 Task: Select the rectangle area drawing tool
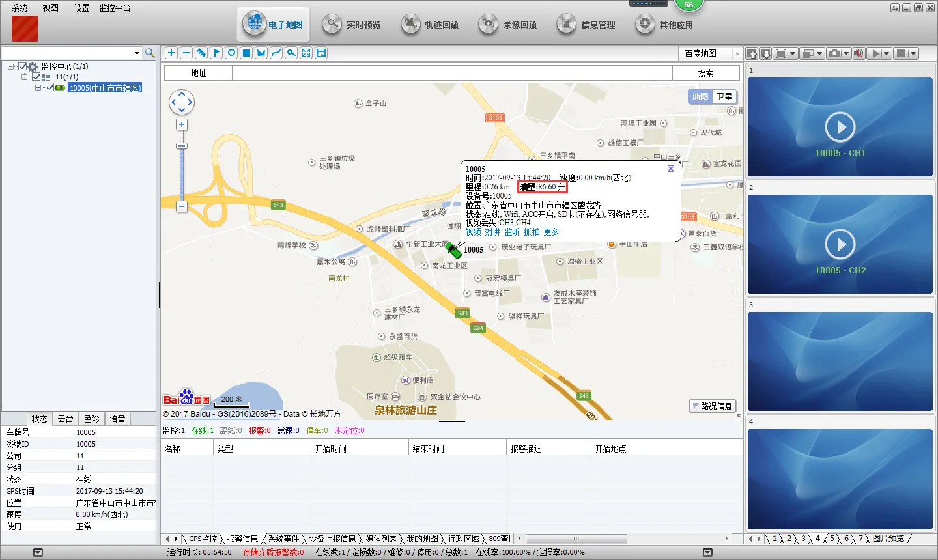click(246, 53)
